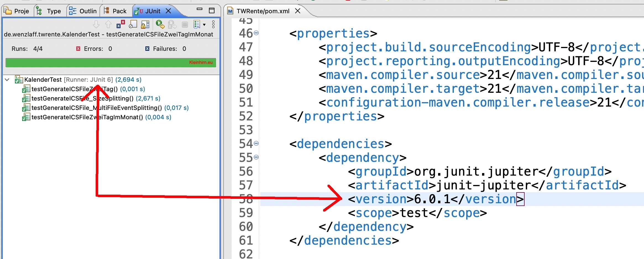Fold the properties block at line 46
The width and height of the screenshot is (644, 259).
(x=256, y=33)
